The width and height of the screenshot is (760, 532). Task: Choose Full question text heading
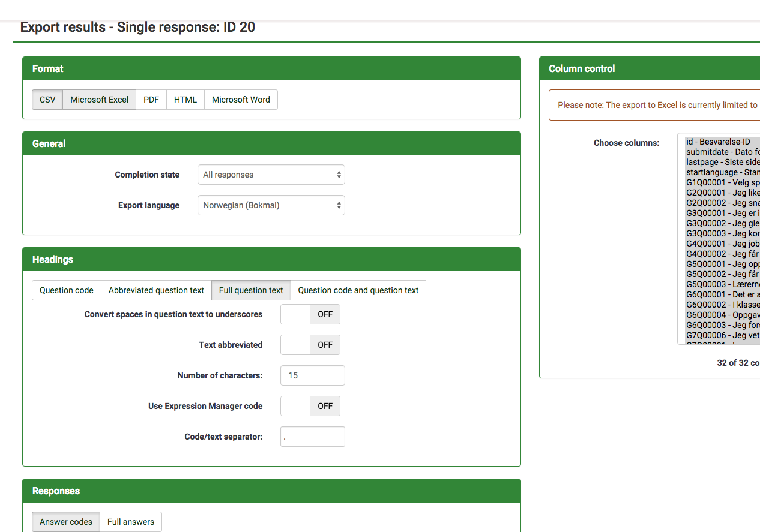tap(251, 290)
